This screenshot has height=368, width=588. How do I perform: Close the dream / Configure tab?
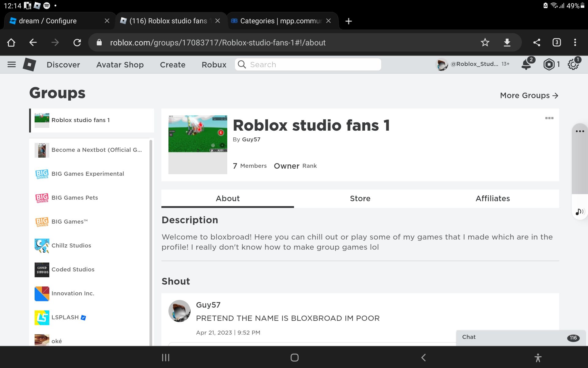(x=107, y=21)
